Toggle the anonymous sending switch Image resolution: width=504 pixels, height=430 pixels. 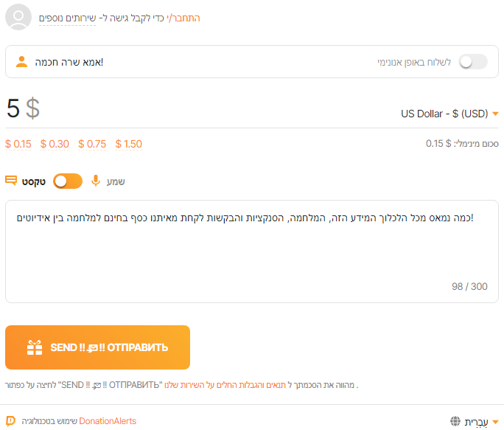473,62
